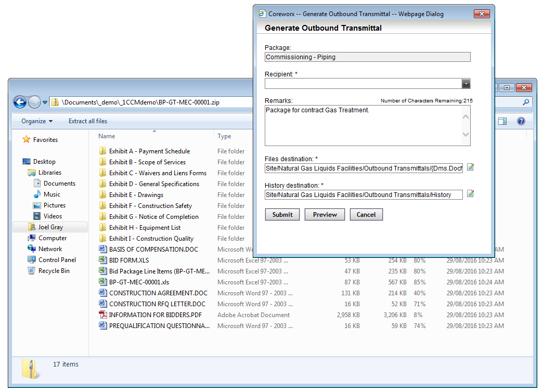This screenshot has height=392, width=543.
Task: Click the History destination path field
Action: 364,194
